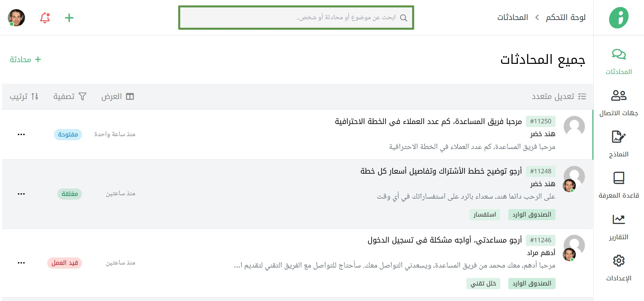Open the ترتيب sort options
This screenshot has width=644, height=301.
pos(24,97)
